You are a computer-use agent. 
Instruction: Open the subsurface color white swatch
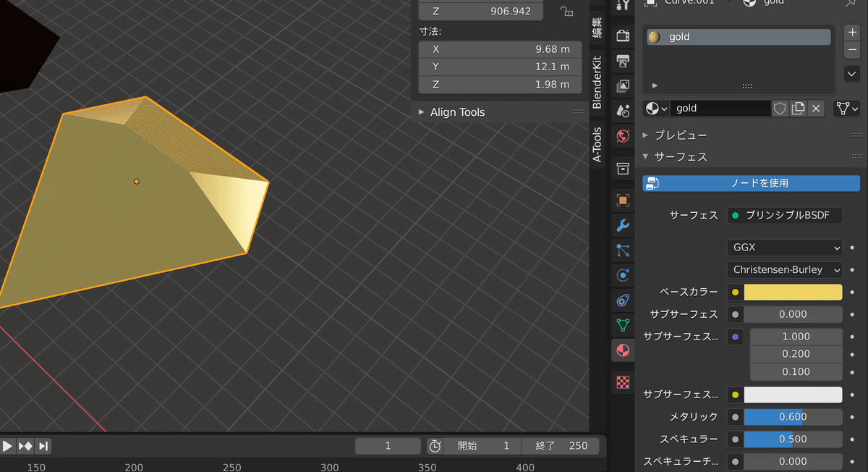point(793,395)
